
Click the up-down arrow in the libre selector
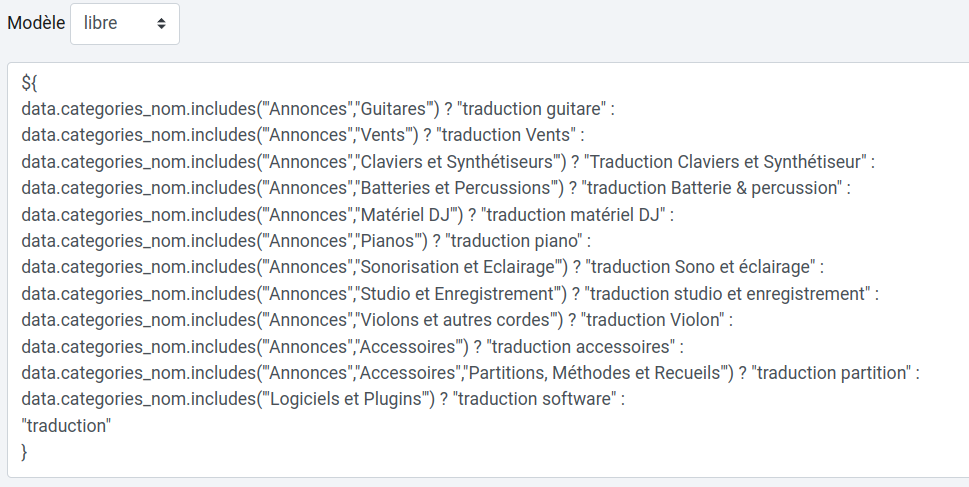161,23
